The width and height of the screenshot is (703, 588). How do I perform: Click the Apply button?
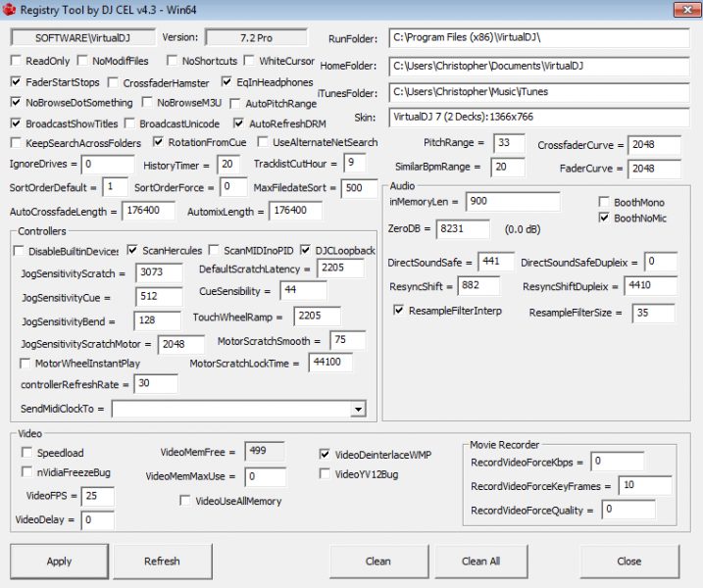(x=59, y=562)
